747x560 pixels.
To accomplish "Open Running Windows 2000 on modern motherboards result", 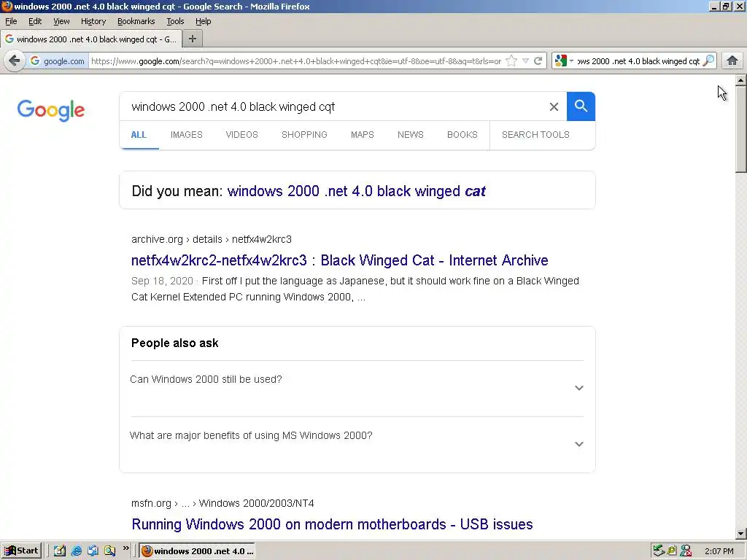I will (x=332, y=524).
